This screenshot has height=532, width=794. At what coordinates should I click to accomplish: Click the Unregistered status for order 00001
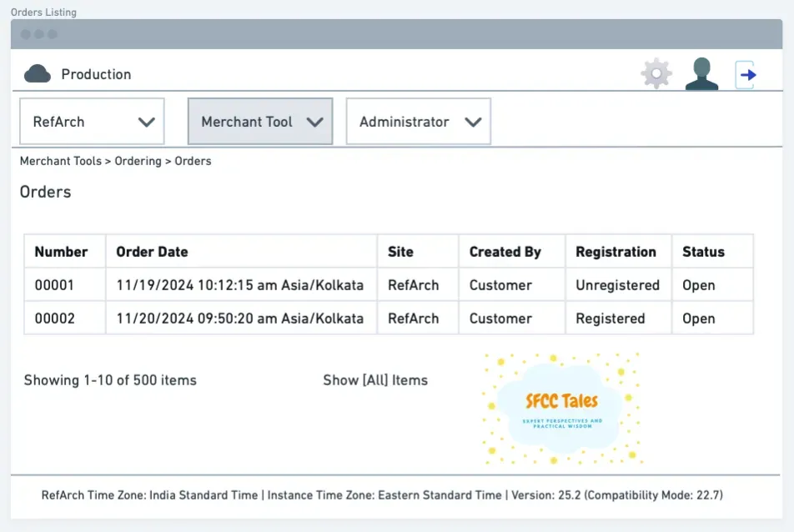click(x=617, y=284)
